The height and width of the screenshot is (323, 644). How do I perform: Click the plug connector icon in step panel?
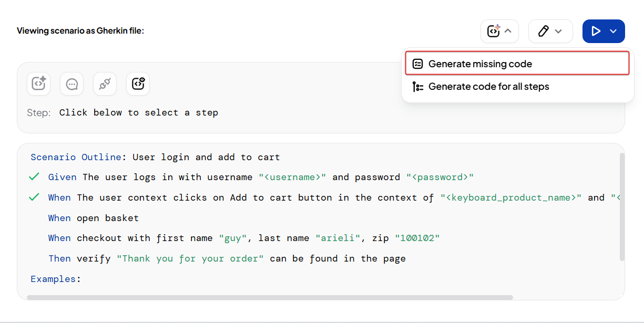coord(105,84)
